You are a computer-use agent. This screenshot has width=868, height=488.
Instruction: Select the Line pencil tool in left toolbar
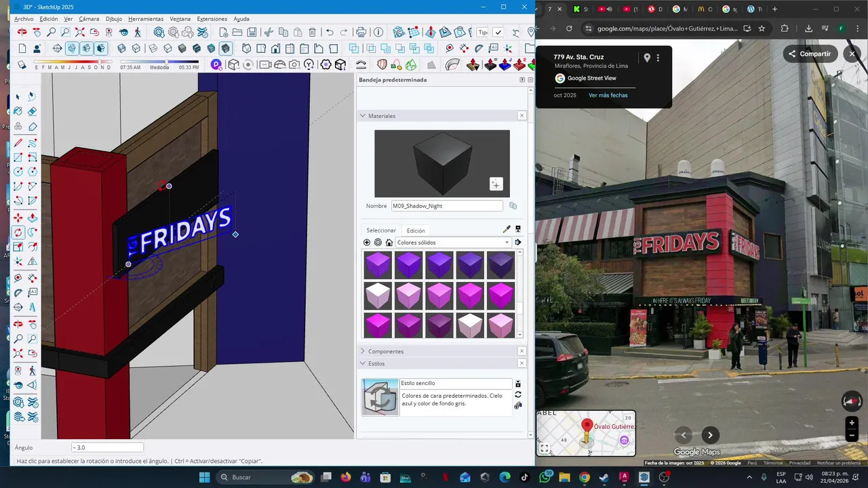18,142
